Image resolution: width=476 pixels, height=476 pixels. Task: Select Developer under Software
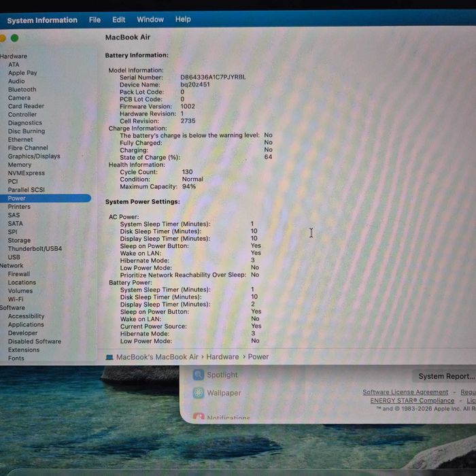(22, 333)
